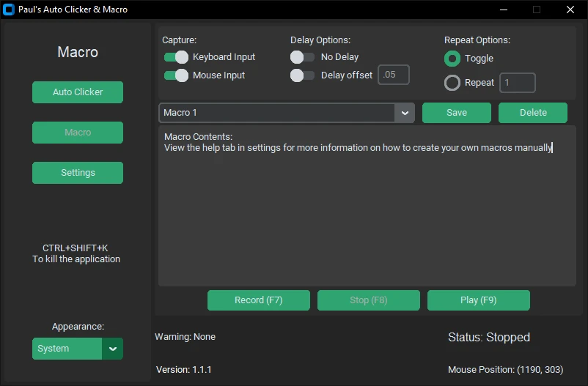Open the Macro 1 dropdown arrow
The height and width of the screenshot is (386, 588).
click(x=405, y=113)
